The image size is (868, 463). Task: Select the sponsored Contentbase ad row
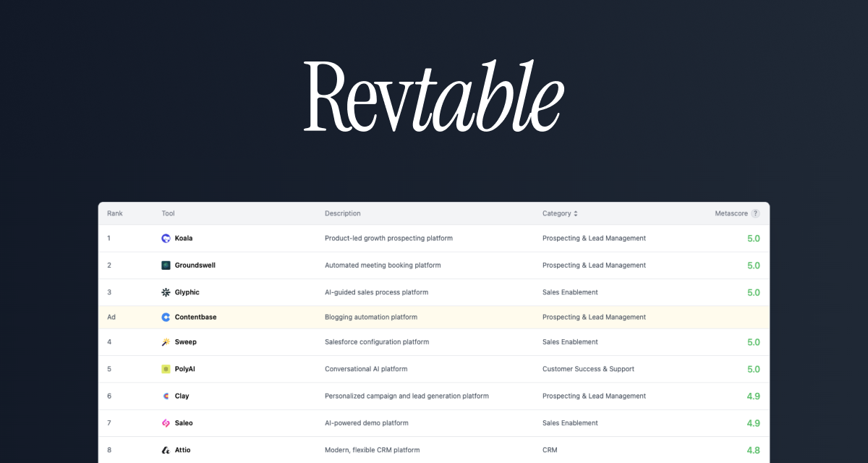point(434,317)
